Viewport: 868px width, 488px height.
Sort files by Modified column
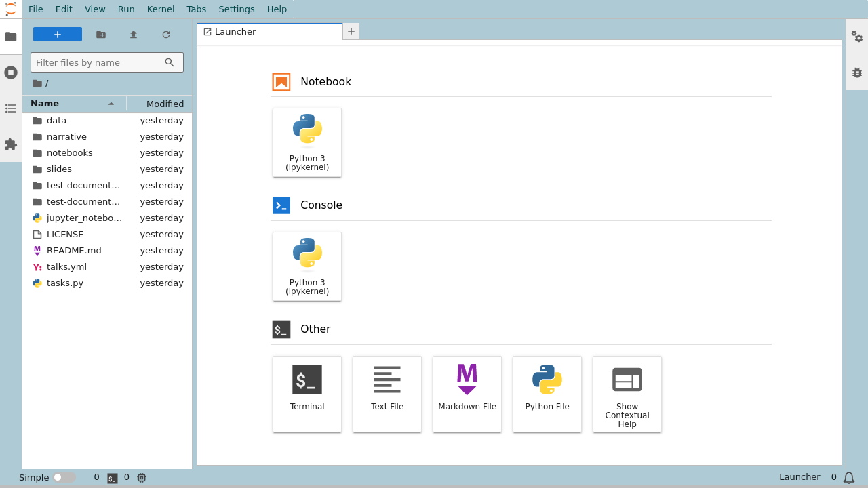point(159,104)
